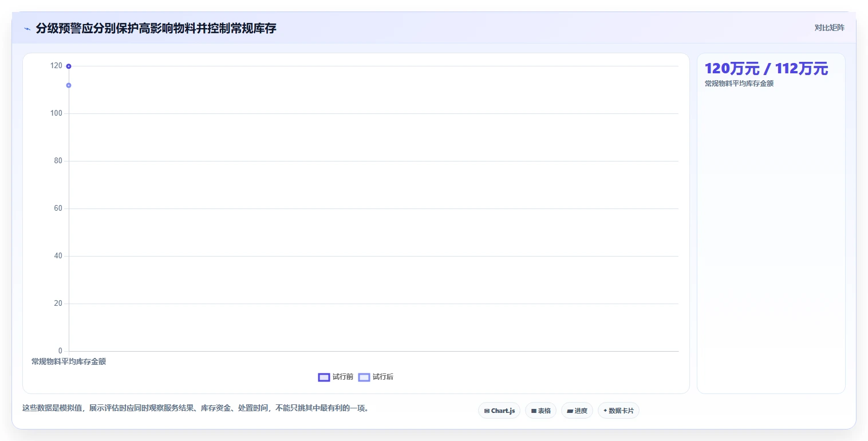Click the 120万元 / 112万元 value

click(x=766, y=69)
